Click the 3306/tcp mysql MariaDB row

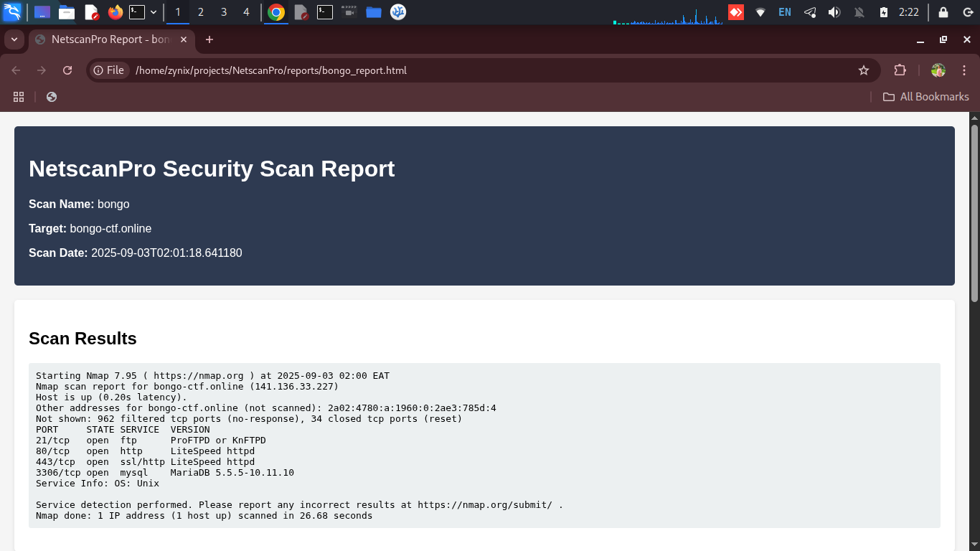point(165,473)
